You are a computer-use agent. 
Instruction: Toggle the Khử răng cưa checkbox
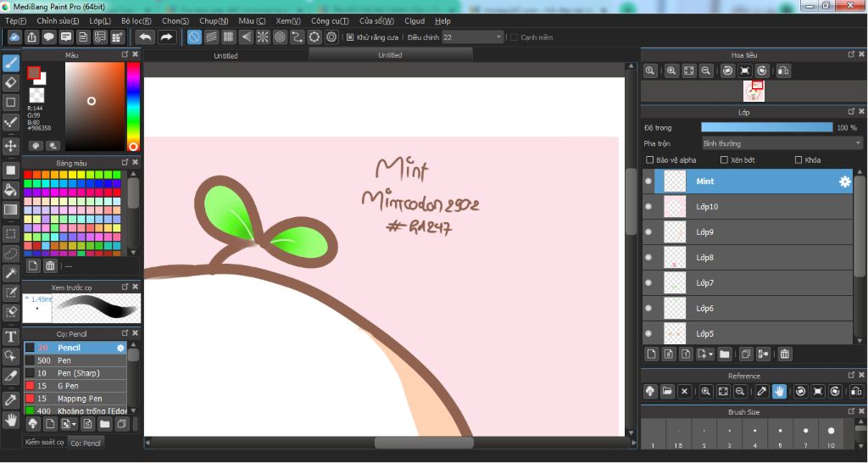(350, 37)
